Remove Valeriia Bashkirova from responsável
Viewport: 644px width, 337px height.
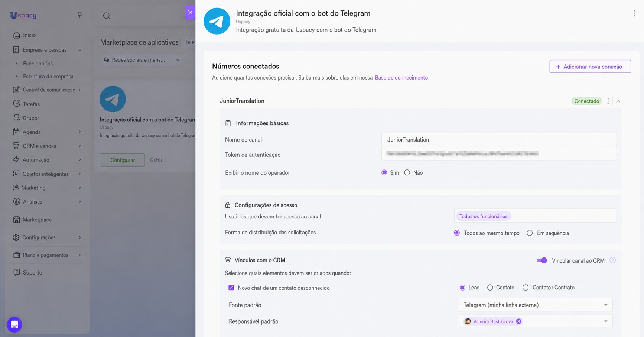(519, 321)
